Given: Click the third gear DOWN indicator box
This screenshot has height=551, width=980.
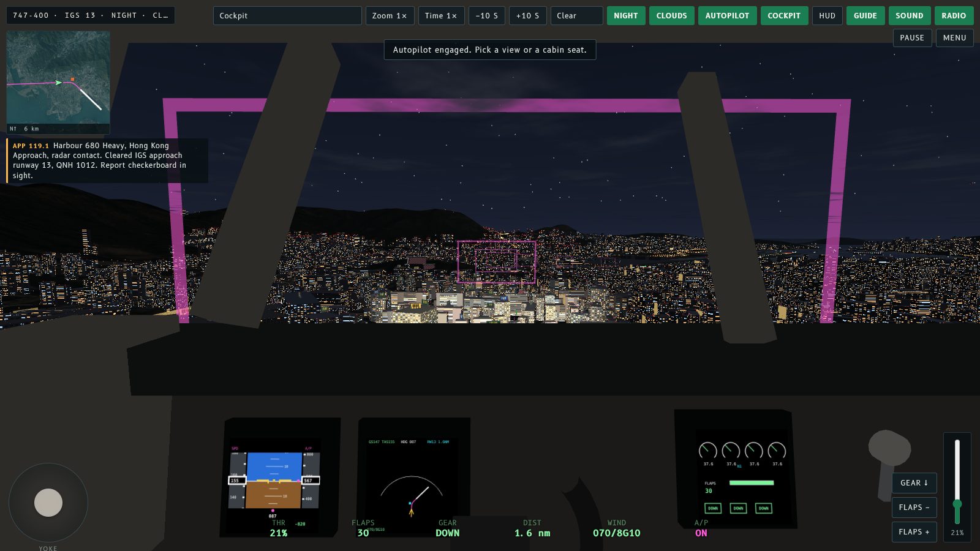Looking at the screenshot, I should 763,508.
